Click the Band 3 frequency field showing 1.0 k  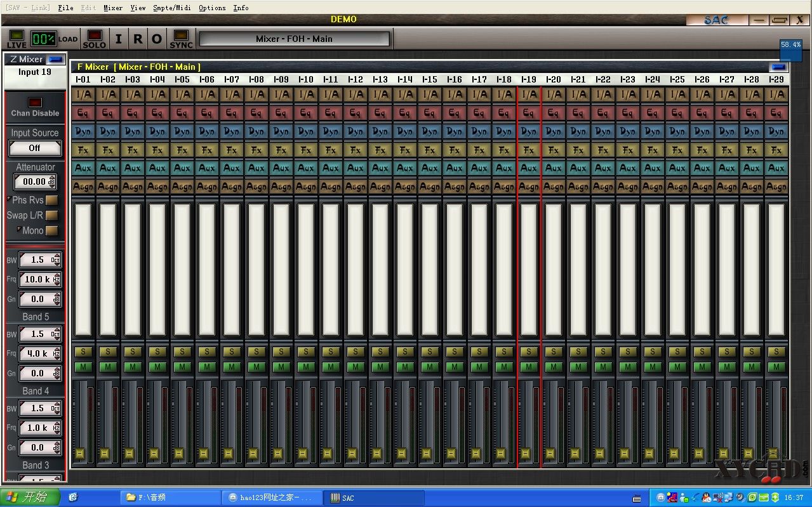pyautogui.click(x=39, y=428)
